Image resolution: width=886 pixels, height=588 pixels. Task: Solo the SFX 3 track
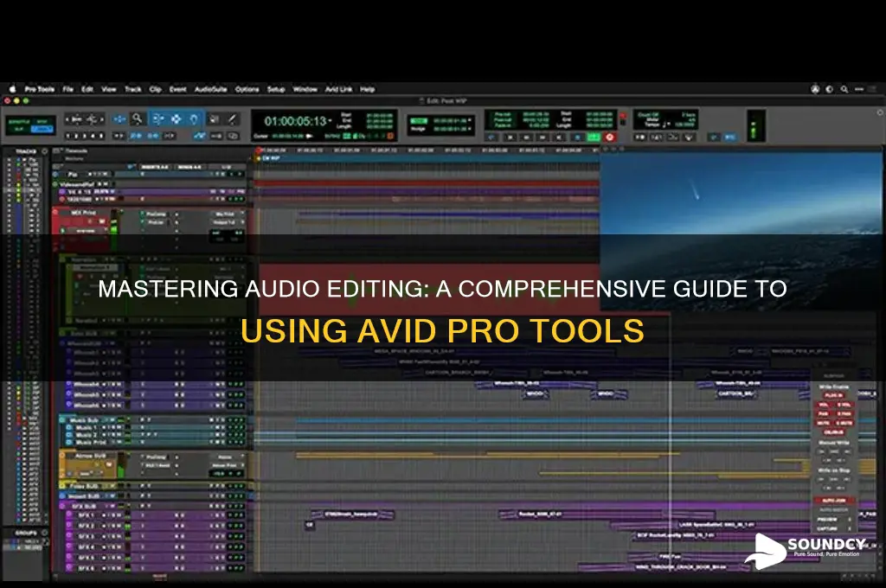click(113, 537)
